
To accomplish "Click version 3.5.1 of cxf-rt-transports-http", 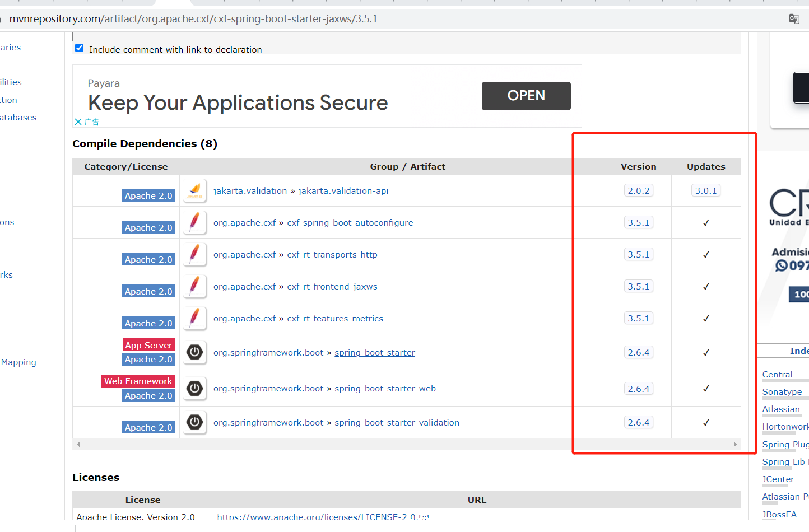I will [639, 254].
